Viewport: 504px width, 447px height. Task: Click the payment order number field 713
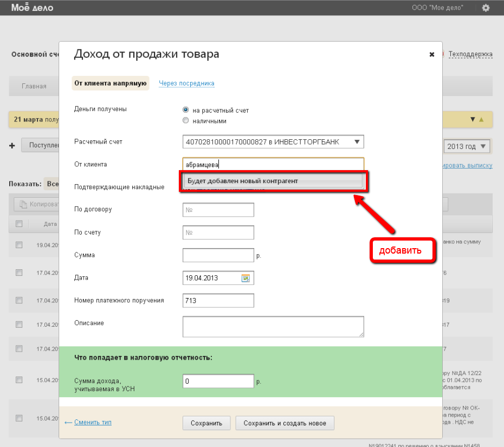(x=218, y=301)
